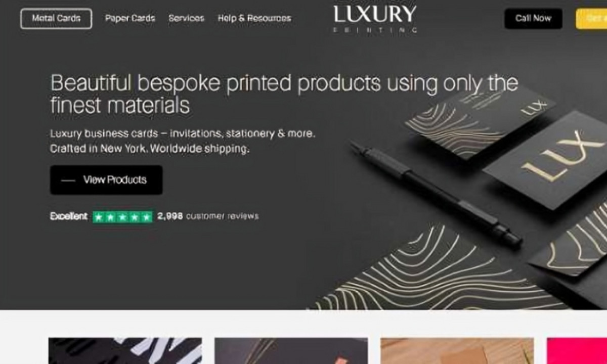The width and height of the screenshot is (607, 364).
Task: Open the 2,998 customer reviews link
Action: (x=208, y=216)
